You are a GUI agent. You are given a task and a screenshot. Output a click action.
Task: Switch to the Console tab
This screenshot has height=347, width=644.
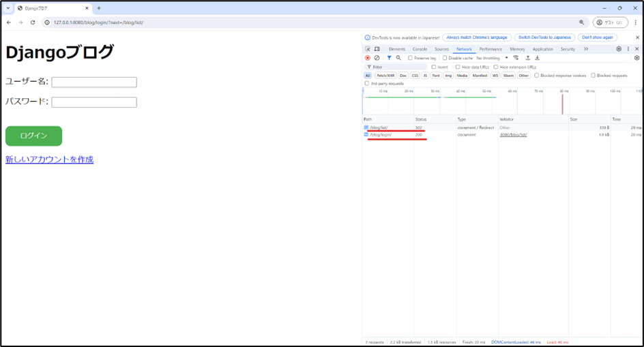tap(420, 49)
